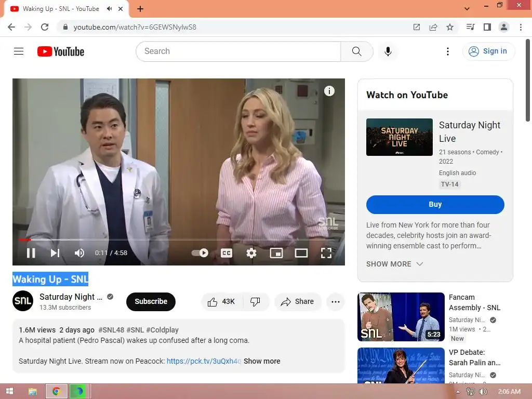This screenshot has width=532, height=399.
Task: Toggle the autoplay switch
Action: point(200,253)
